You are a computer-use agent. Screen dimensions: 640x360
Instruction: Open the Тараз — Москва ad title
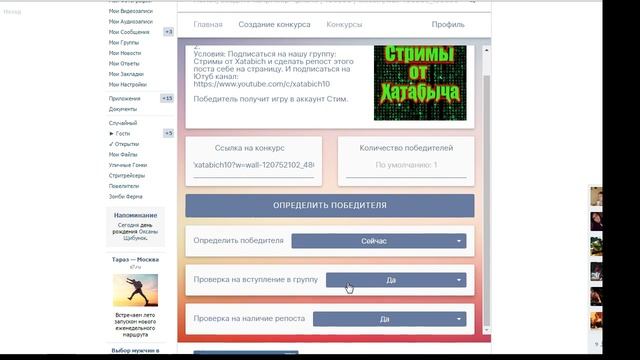pos(135,260)
